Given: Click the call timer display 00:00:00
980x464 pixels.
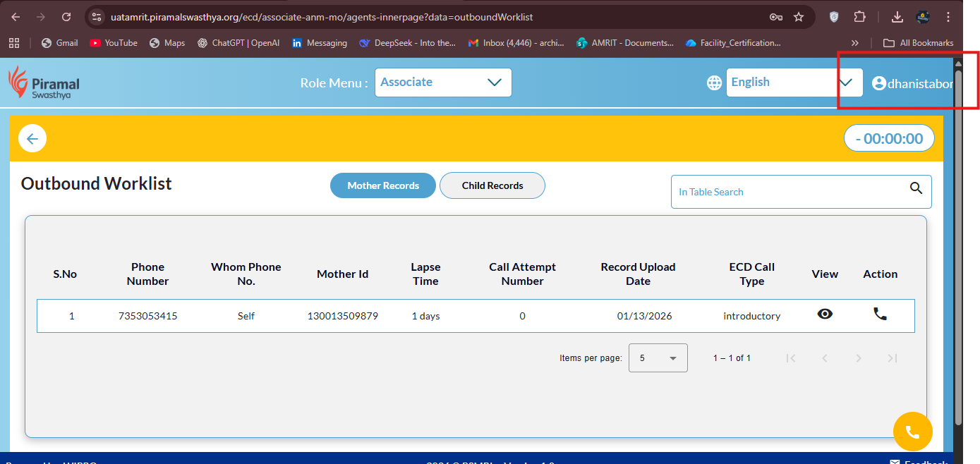Looking at the screenshot, I should (888, 139).
